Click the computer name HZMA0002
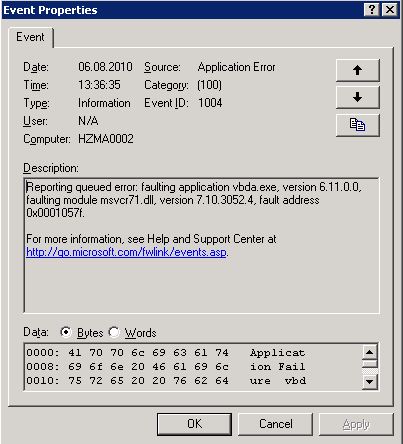This screenshot has height=444, width=403. [106, 139]
